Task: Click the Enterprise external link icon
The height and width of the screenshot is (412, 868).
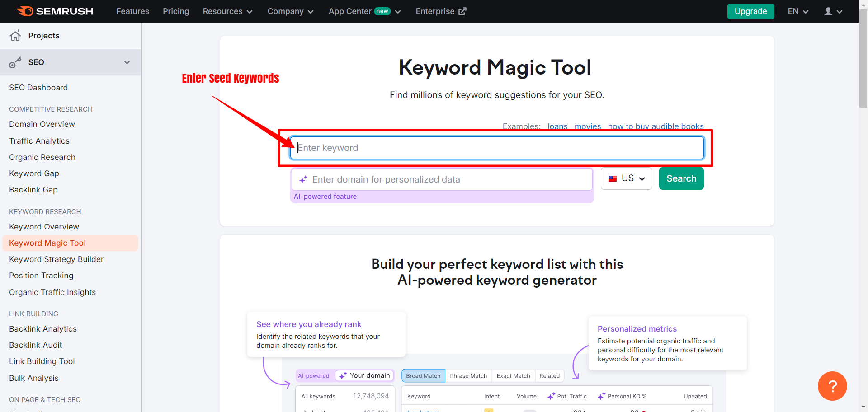Action: coord(462,11)
